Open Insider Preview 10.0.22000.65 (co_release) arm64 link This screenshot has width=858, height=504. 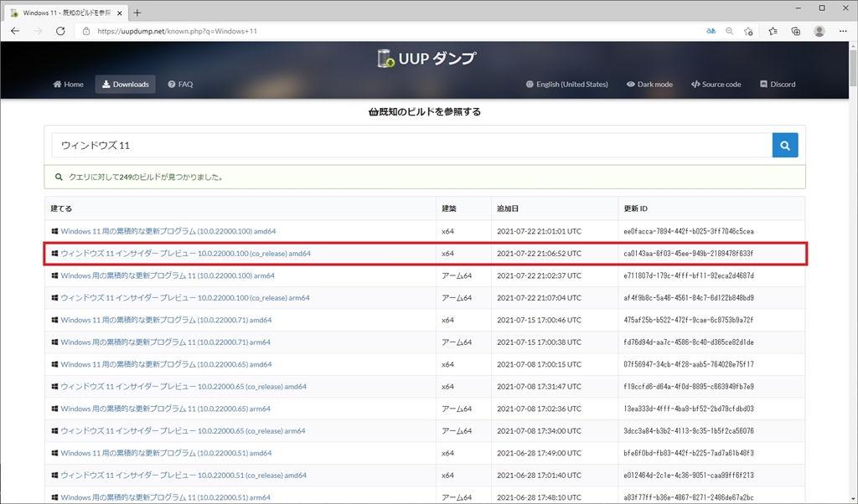coord(183,431)
